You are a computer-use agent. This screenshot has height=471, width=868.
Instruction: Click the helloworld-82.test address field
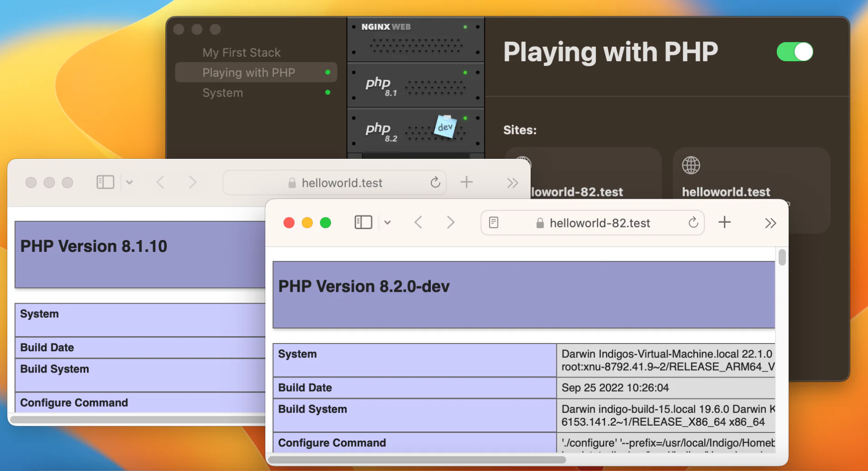[599, 223]
